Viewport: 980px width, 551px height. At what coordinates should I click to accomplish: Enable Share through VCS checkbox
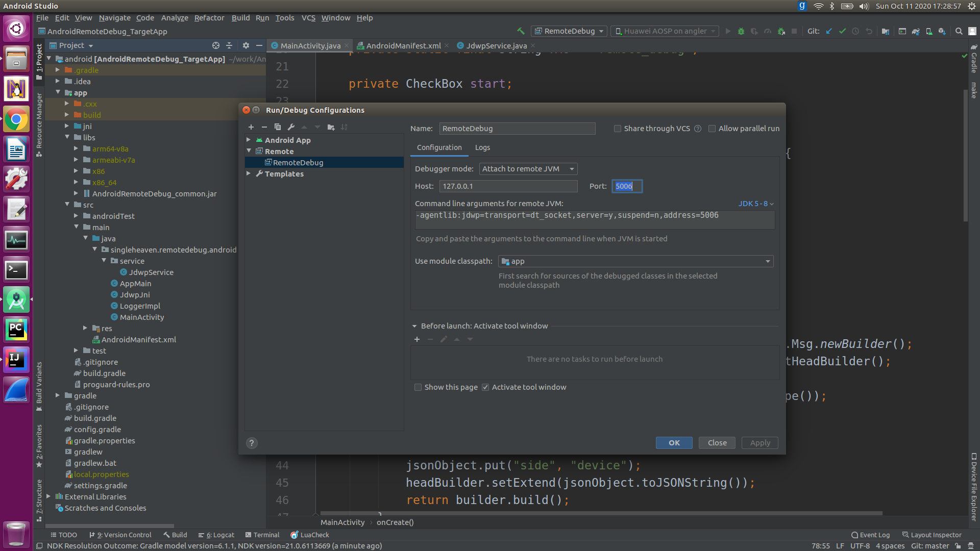[618, 129]
